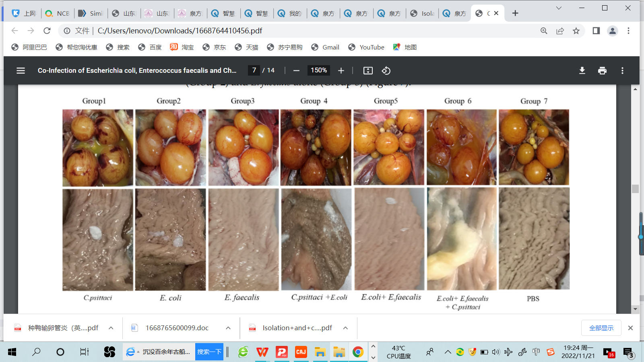Click the fit to page icon
The height and width of the screenshot is (362, 644).
pos(368,70)
